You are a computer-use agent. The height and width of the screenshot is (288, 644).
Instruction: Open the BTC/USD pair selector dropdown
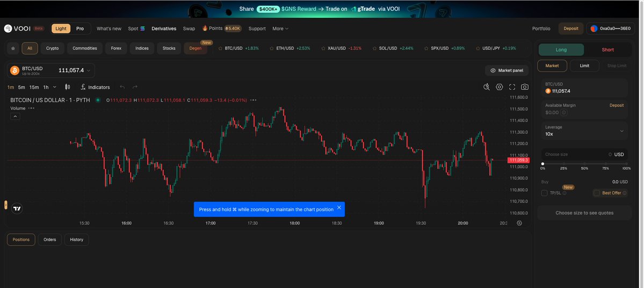coord(50,70)
